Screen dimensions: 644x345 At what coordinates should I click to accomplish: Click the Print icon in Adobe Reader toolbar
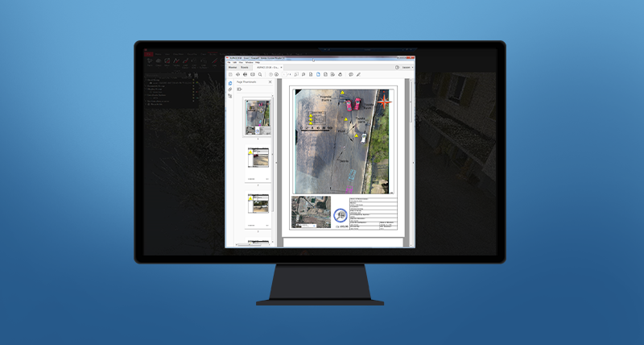click(245, 74)
